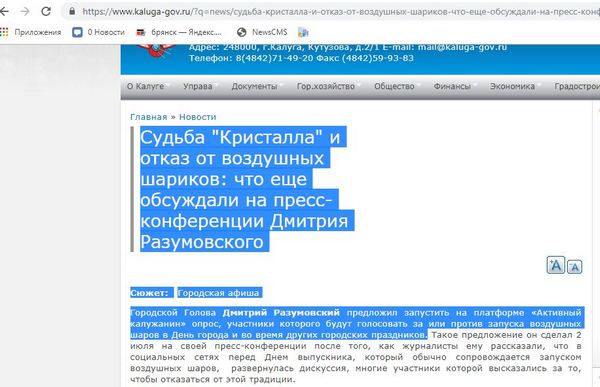Image resolution: width=600 pixels, height=387 pixels.
Task: Decrease font size with small A icon
Action: (x=574, y=267)
